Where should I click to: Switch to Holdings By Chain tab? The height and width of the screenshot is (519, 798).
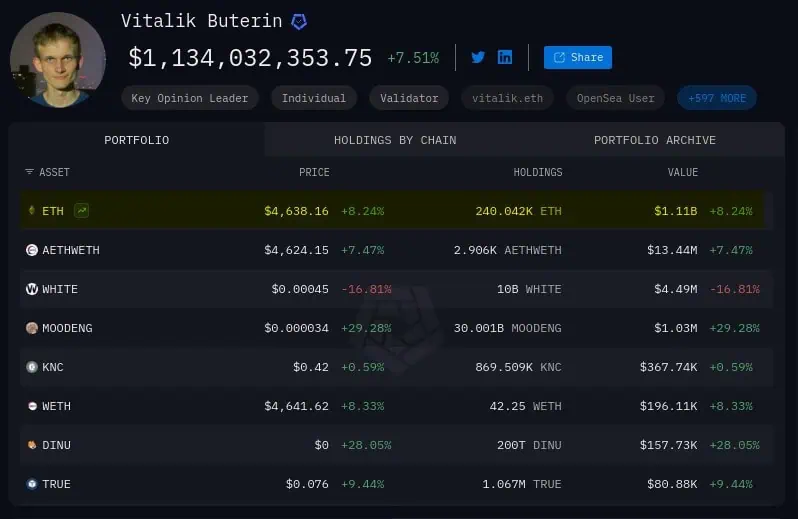tap(395, 140)
